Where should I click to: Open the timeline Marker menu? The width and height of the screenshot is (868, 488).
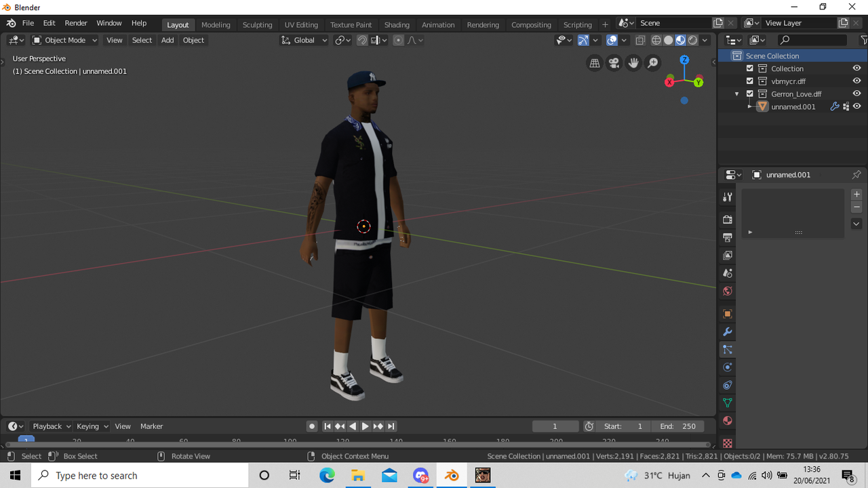[151, 426]
